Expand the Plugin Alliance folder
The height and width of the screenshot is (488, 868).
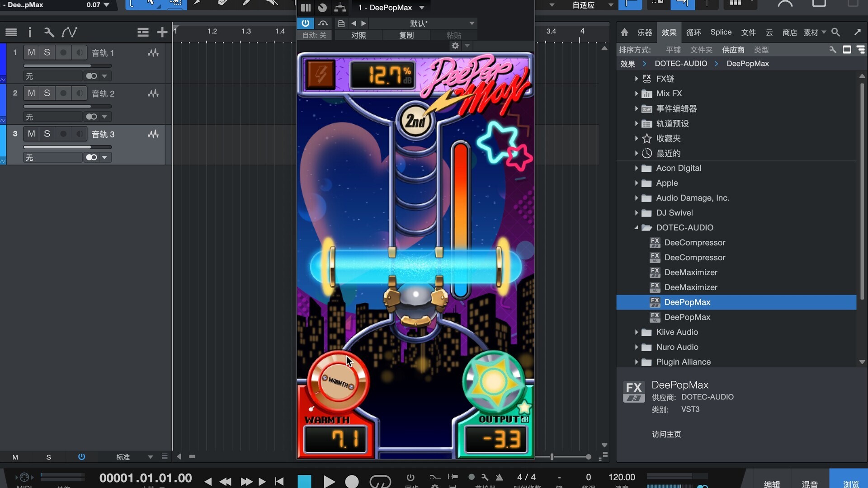pos(636,362)
